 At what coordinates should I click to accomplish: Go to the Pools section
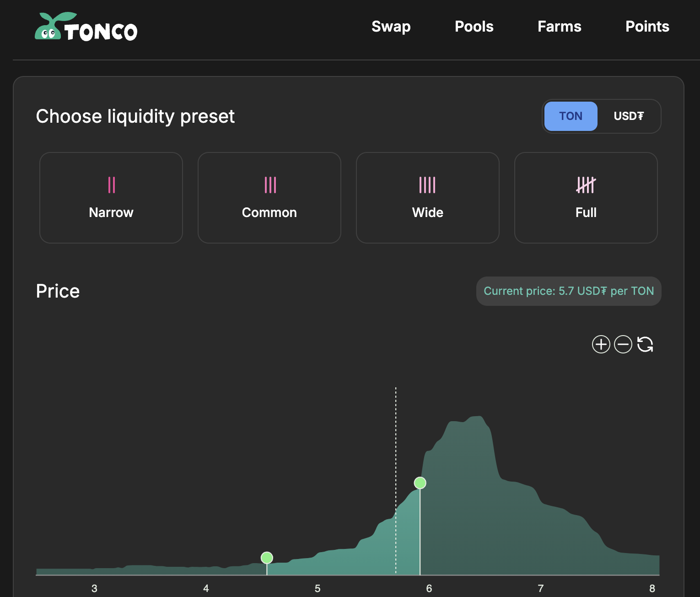[x=474, y=27]
